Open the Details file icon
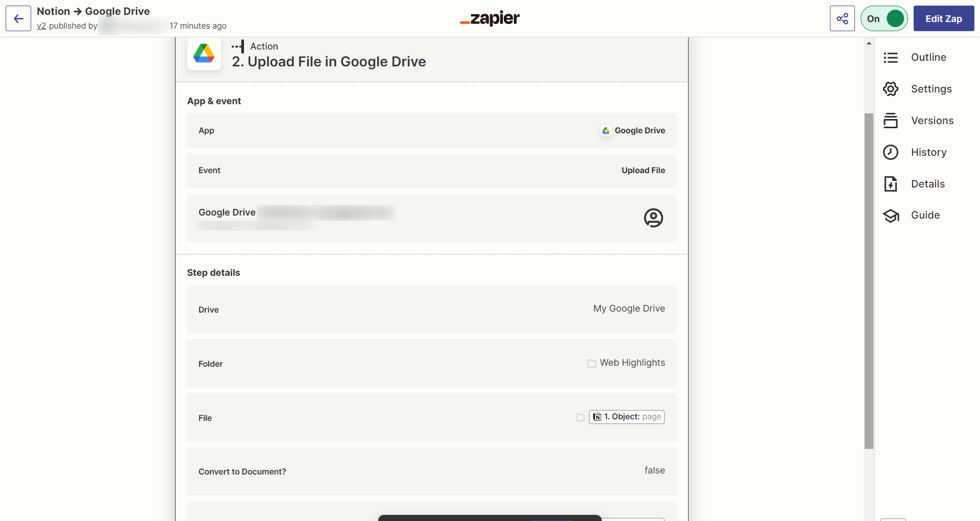The image size is (980, 521). click(891, 184)
